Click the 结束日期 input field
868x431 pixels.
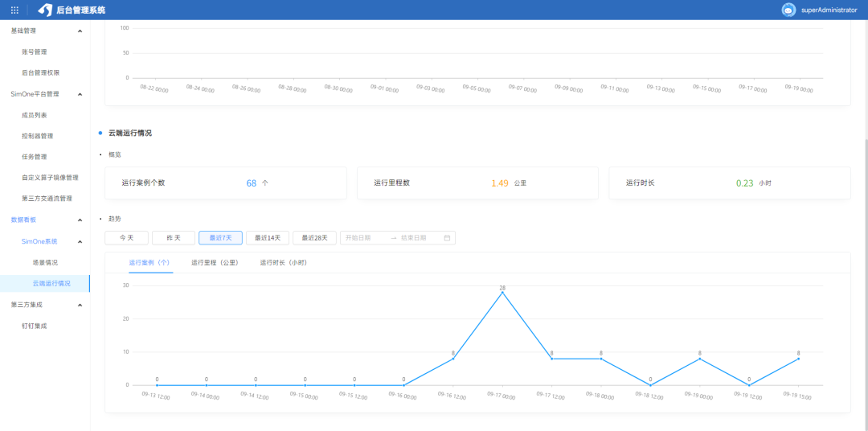tap(419, 238)
